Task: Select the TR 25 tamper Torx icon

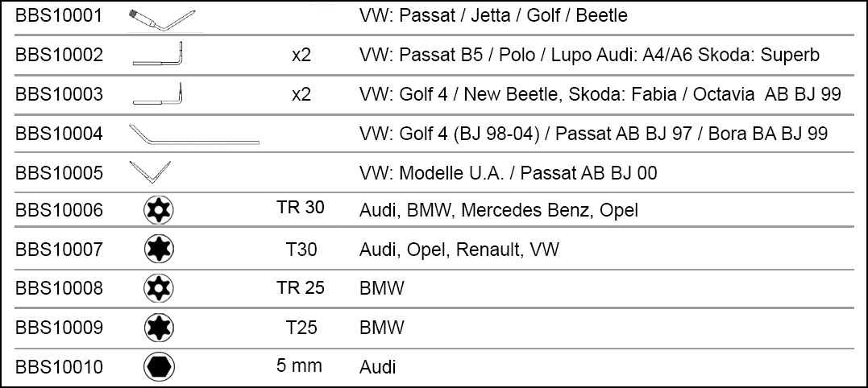Action: (158, 289)
